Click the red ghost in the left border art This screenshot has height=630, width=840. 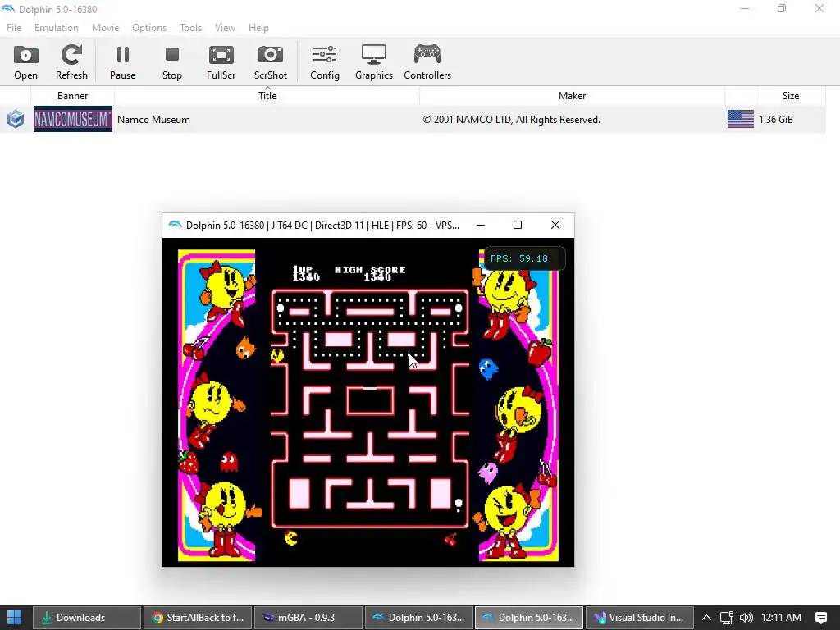(229, 462)
